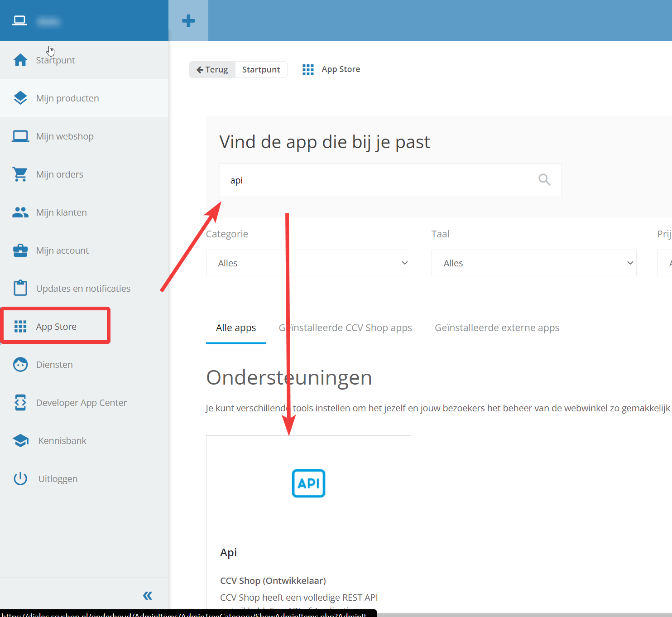Collapse the sidebar with double chevron

tap(148, 595)
